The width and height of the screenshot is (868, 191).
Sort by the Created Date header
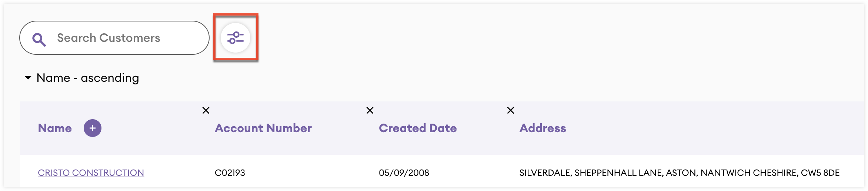418,128
